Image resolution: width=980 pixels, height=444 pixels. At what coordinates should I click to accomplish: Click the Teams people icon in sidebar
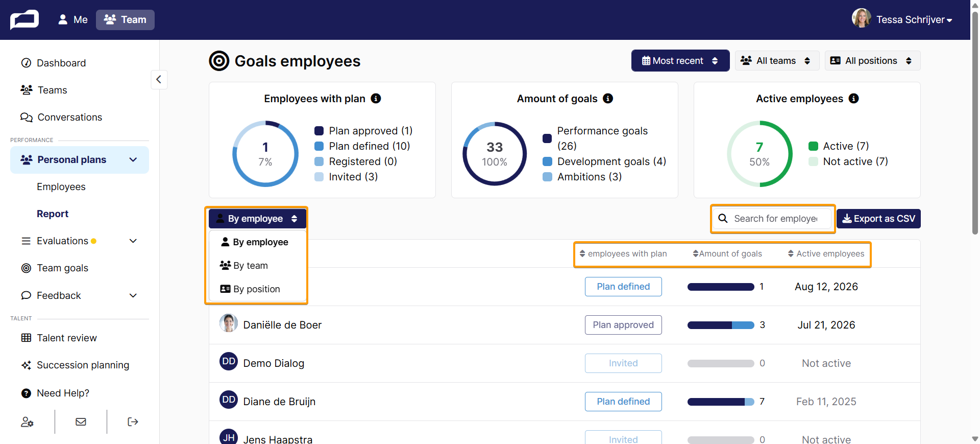(x=27, y=90)
